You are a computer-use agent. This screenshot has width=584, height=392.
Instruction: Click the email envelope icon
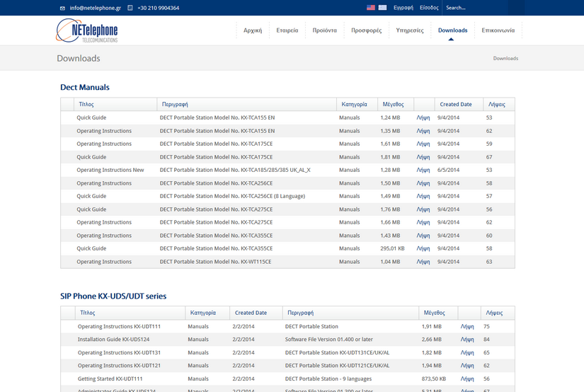63,8
